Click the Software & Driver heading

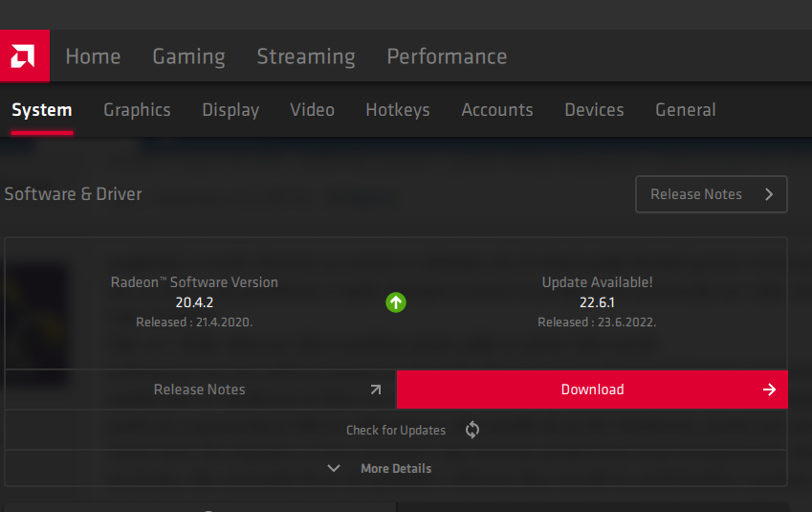click(73, 194)
